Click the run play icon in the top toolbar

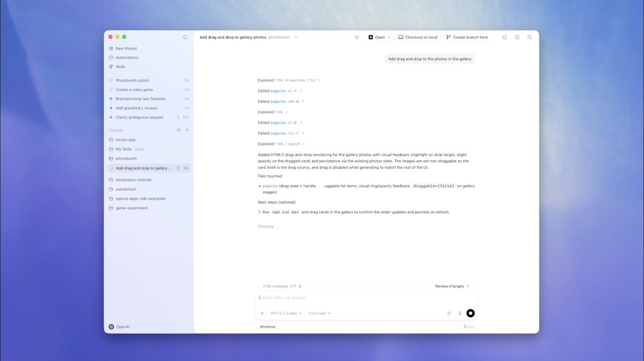pyautogui.click(x=357, y=37)
